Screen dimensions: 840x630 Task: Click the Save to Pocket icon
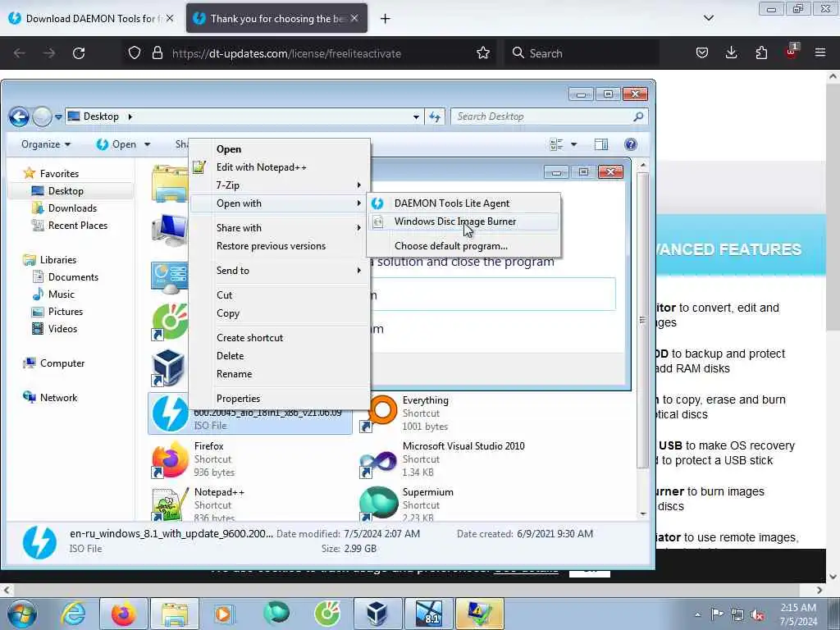(702, 52)
